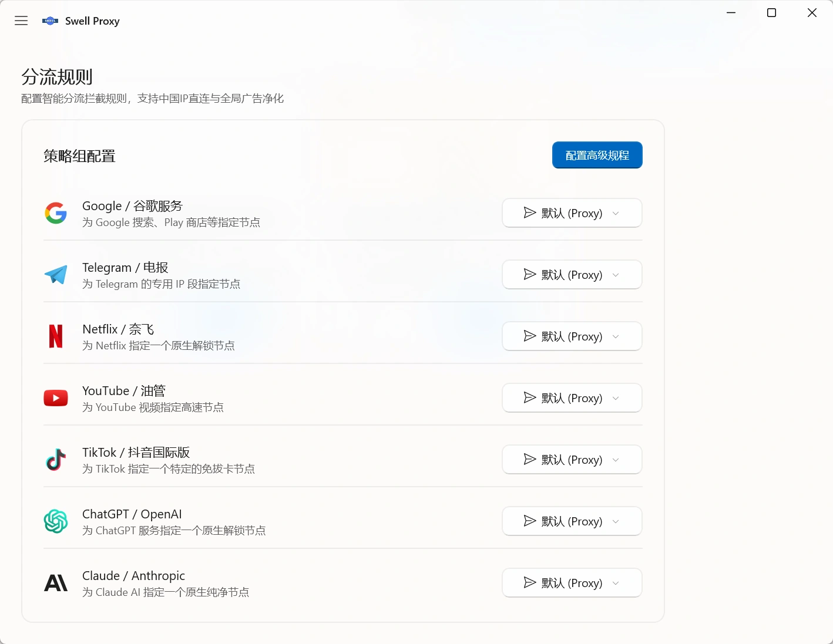Click the 为 YouTube 视频指定高速节点 description
The height and width of the screenshot is (644, 833).
[x=153, y=407]
